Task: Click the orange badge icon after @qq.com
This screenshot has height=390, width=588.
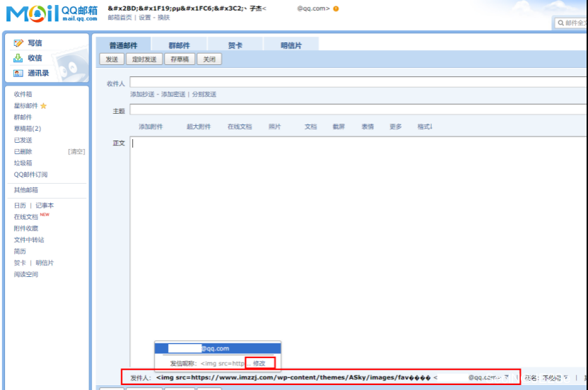Action: pos(336,8)
